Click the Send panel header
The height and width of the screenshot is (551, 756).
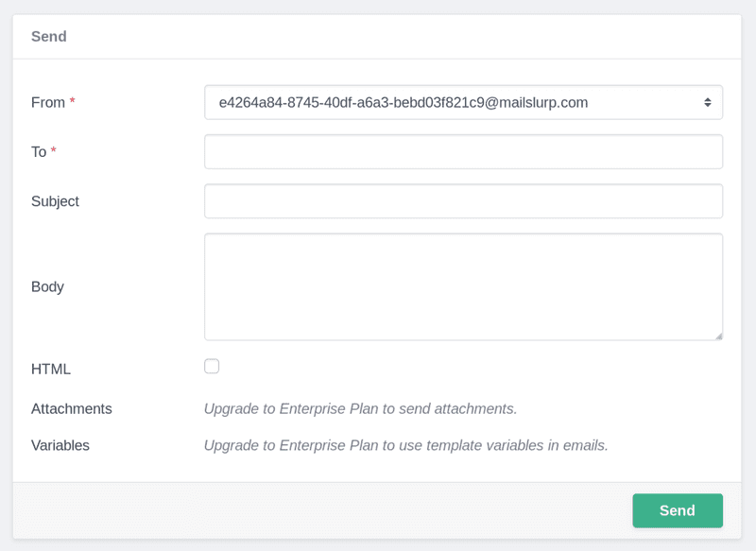coord(48,36)
